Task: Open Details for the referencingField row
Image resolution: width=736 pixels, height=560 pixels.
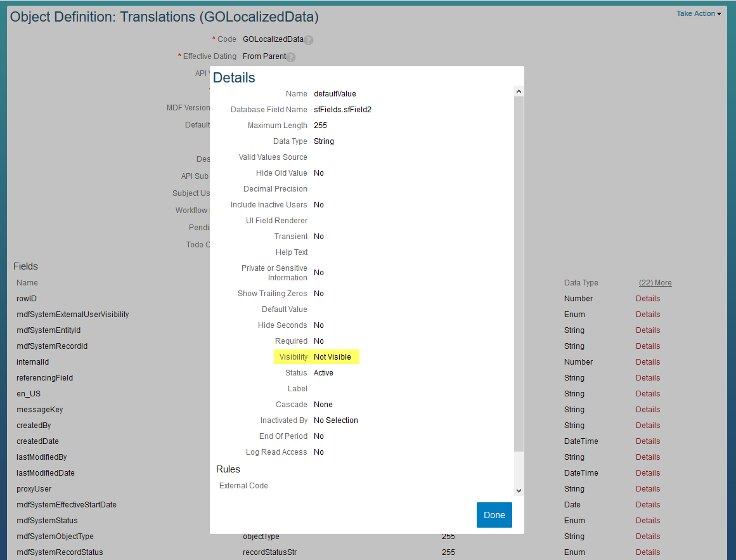Action: click(648, 378)
